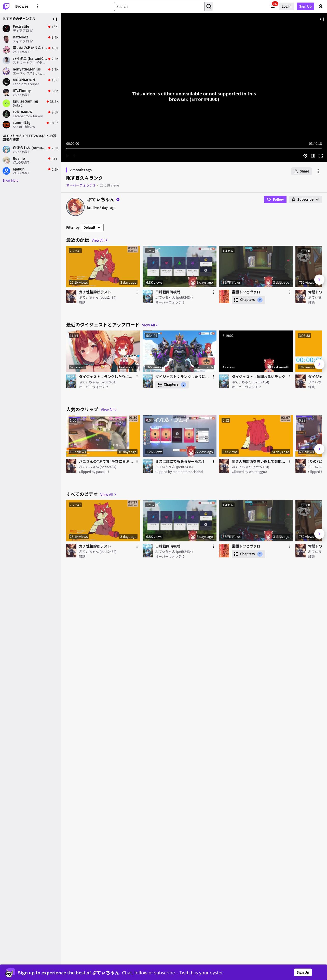Open EpulzeGaming channel avatar
The image size is (327, 980).
tap(6, 103)
